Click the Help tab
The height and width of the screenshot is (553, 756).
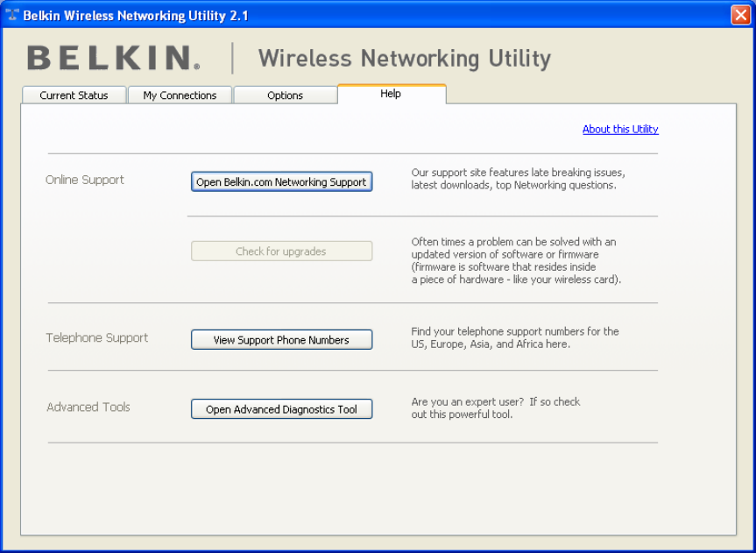pyautogui.click(x=391, y=94)
